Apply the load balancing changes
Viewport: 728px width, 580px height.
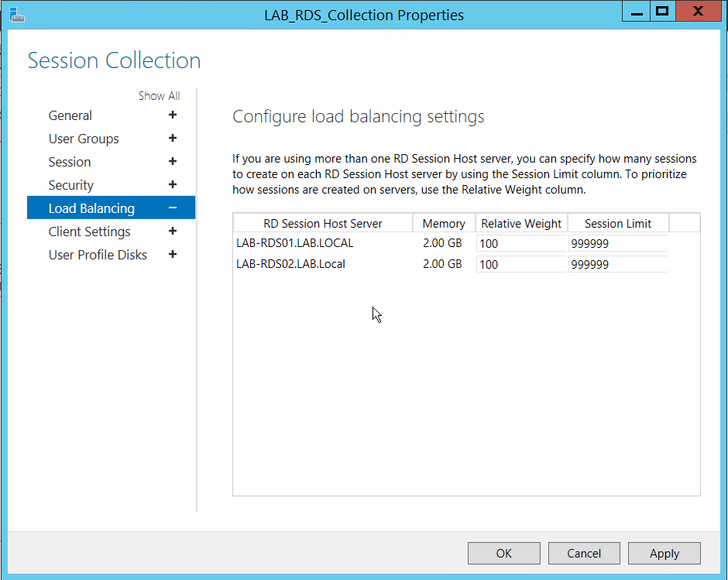[664, 553]
